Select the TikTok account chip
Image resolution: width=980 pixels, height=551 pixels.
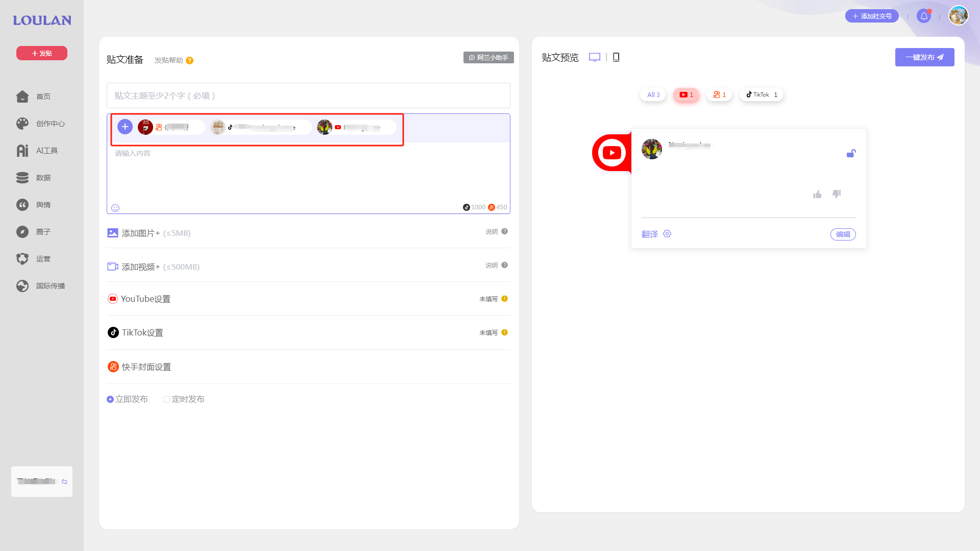click(260, 127)
